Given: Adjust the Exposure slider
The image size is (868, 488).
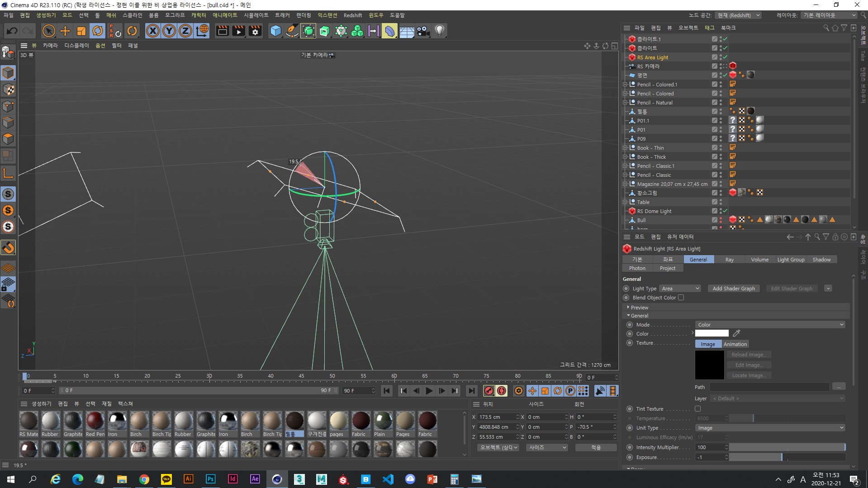Looking at the screenshot, I should [787, 457].
